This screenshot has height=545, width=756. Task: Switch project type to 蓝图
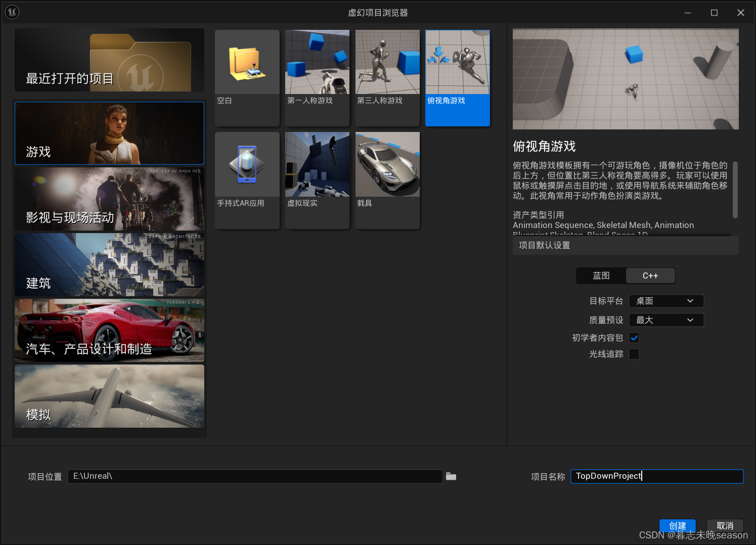coord(601,276)
